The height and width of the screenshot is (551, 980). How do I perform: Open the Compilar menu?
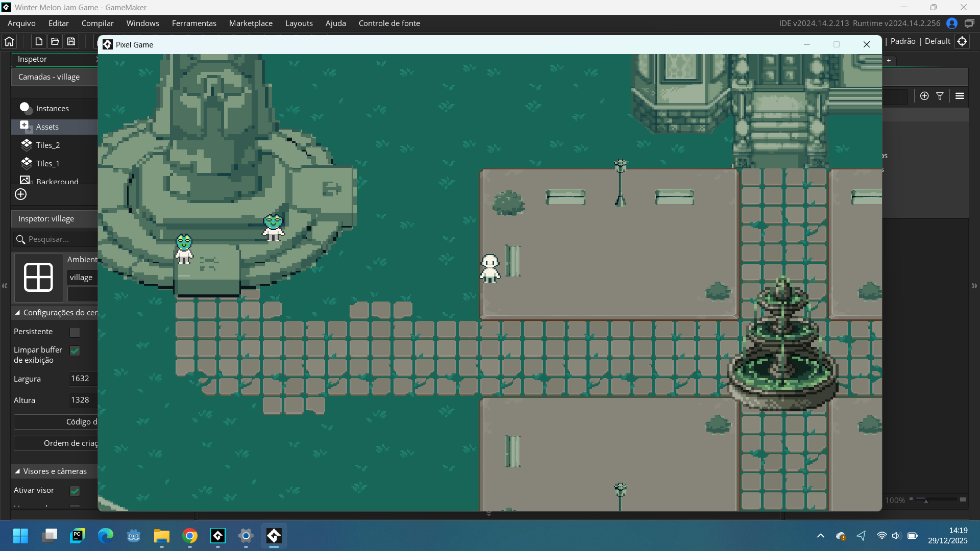click(x=97, y=23)
